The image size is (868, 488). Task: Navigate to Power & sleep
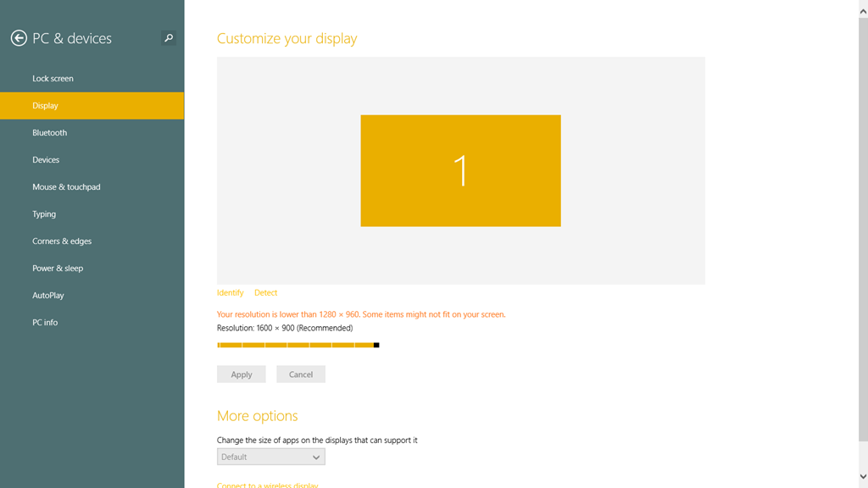tap(58, 269)
